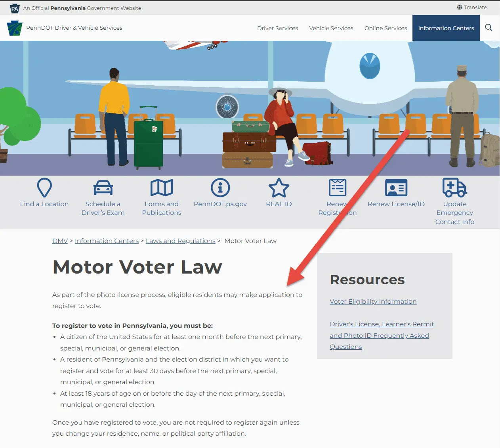Select the REAL ID star icon

279,188
